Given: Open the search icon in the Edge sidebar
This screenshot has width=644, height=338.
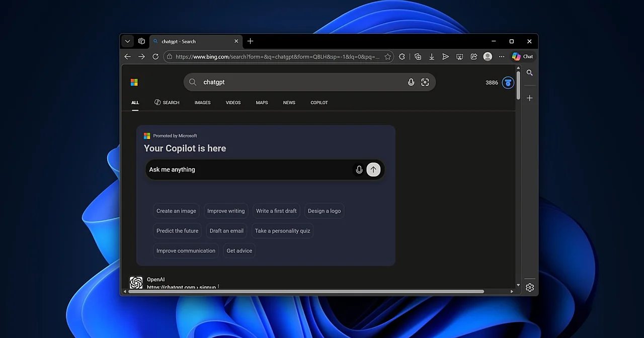Looking at the screenshot, I should pos(529,72).
